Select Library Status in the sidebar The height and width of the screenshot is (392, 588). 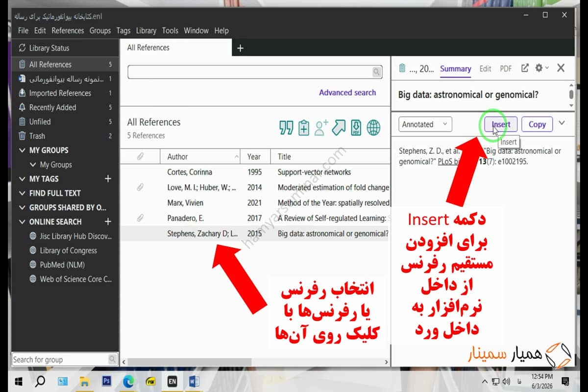(65, 48)
